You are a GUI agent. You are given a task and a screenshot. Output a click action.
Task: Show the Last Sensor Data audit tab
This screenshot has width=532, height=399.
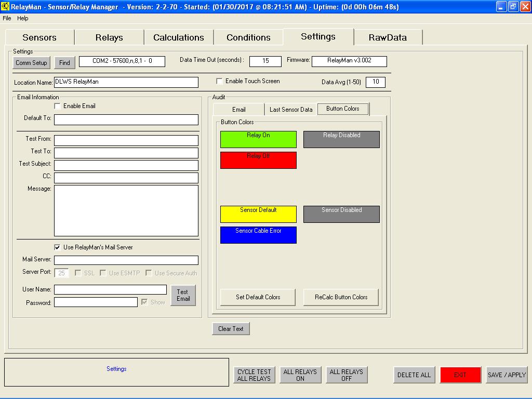pos(291,110)
